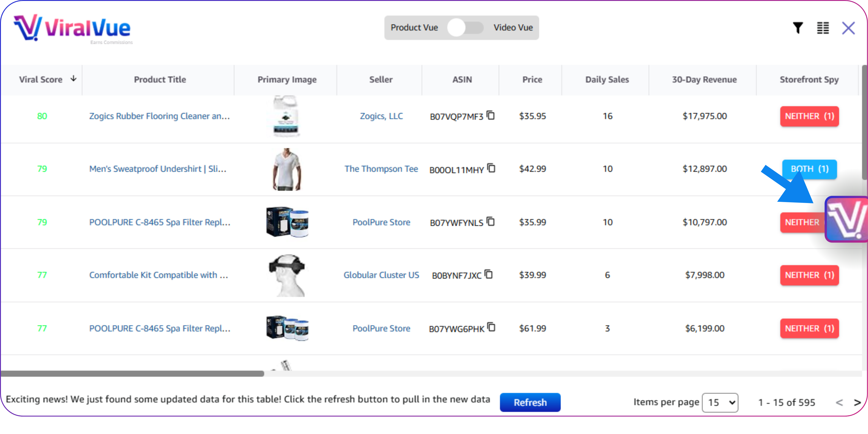The image size is (868, 434).
Task: Toggle BOTH status on the Thompson Tee row
Action: coord(809,169)
